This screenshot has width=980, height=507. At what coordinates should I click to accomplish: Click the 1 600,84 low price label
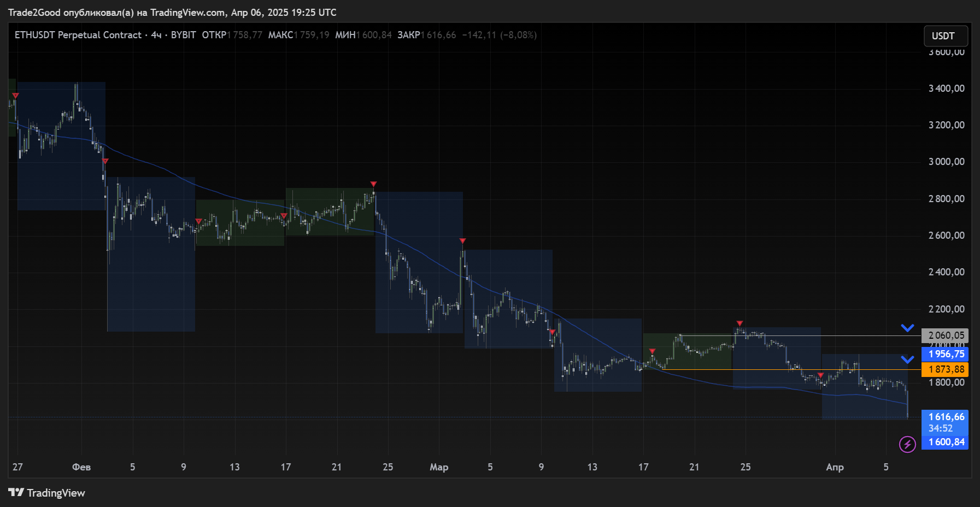945,442
